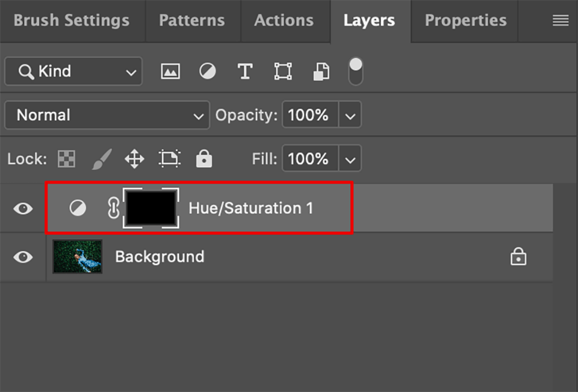Enable lock image pixels brush icon

pos(101,158)
